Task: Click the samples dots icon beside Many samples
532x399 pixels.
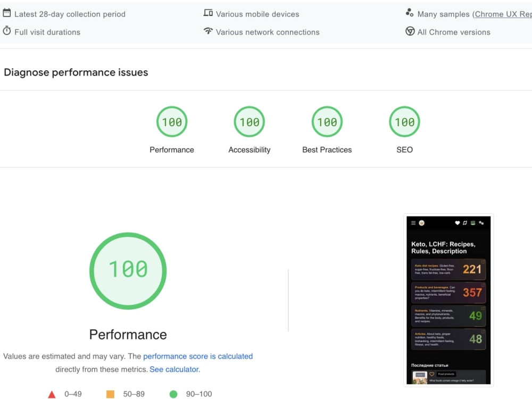Action: coord(410,13)
